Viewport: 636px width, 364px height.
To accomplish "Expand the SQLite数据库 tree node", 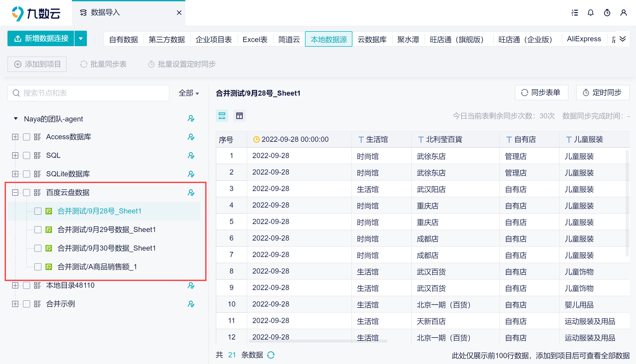I will 15,174.
